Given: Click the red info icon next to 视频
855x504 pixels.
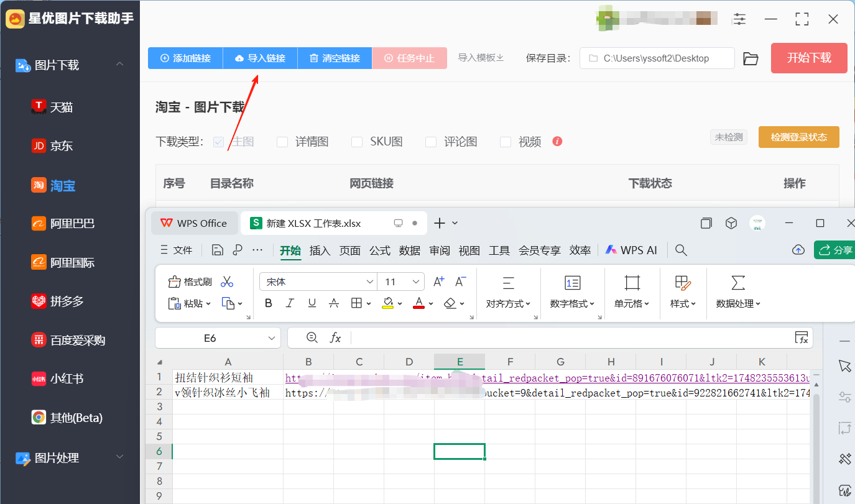Looking at the screenshot, I should pos(557,141).
